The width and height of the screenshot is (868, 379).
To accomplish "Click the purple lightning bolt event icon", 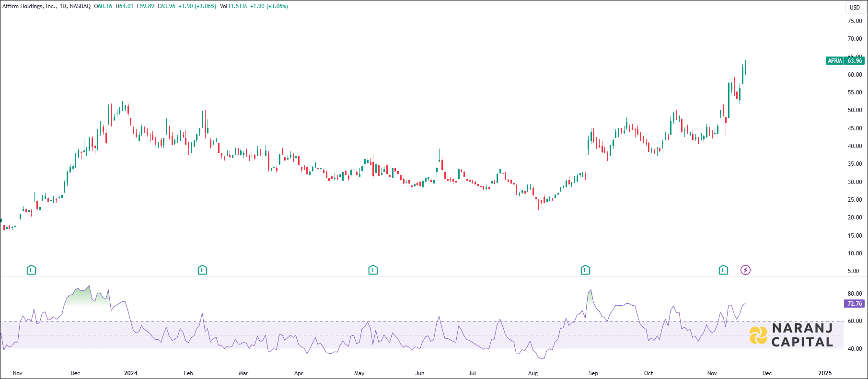I will 745,270.
